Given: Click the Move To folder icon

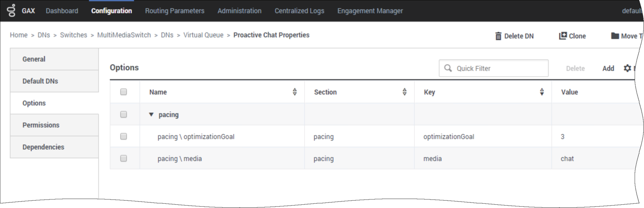Looking at the screenshot, I should coord(615,36).
